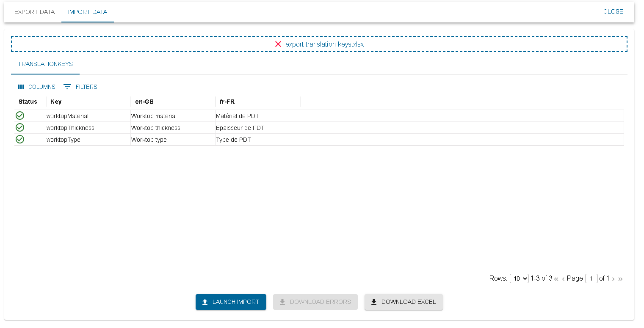
Task: Go to first page double-chevron icon
Action: pyautogui.click(x=556, y=278)
